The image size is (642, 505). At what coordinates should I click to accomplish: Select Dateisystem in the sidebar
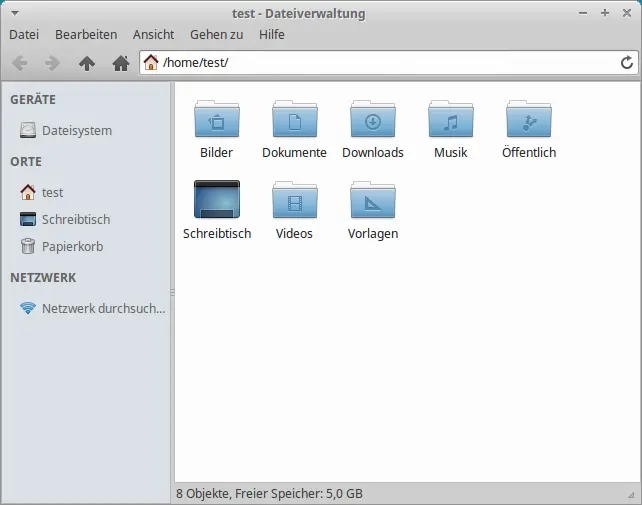tap(76, 130)
